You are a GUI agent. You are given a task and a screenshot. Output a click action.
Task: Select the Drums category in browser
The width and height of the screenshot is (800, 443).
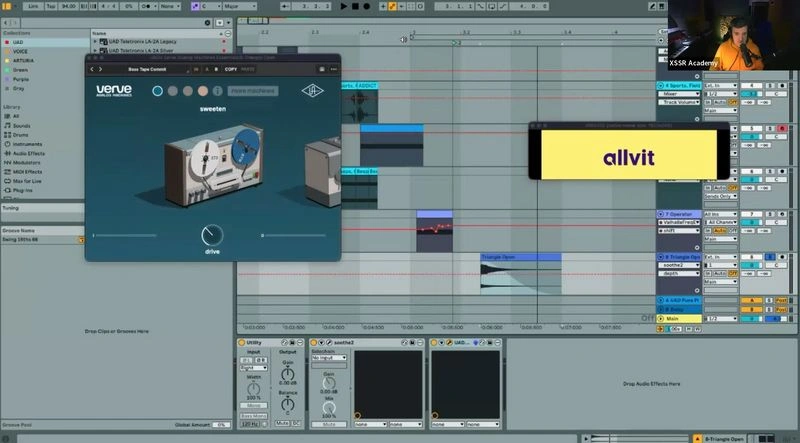tap(20, 135)
